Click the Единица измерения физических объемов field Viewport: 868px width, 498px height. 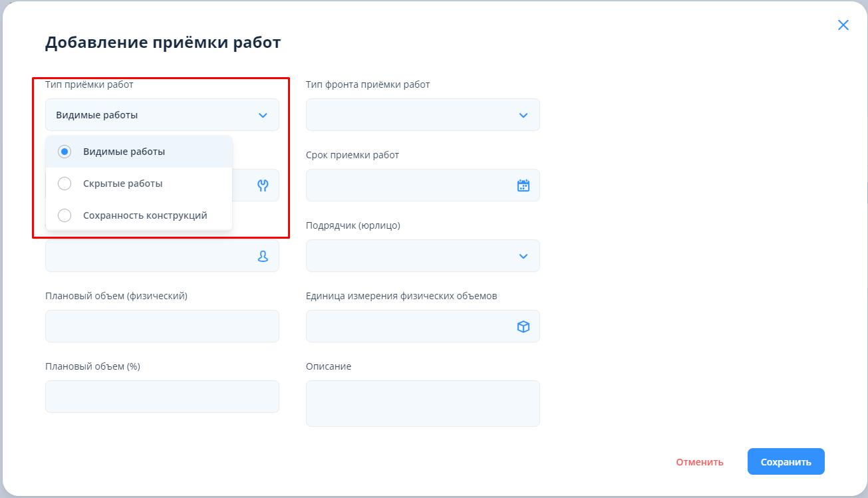click(x=409, y=326)
